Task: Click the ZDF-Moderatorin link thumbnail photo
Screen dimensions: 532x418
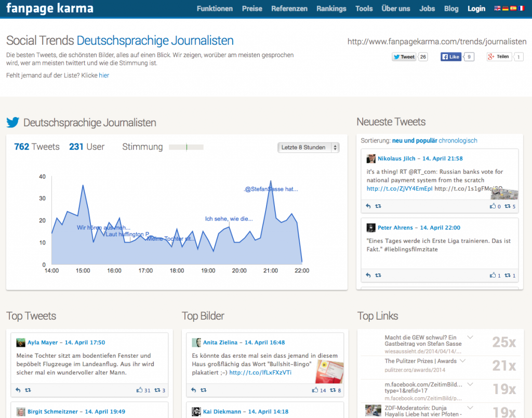Action: pos(373,411)
